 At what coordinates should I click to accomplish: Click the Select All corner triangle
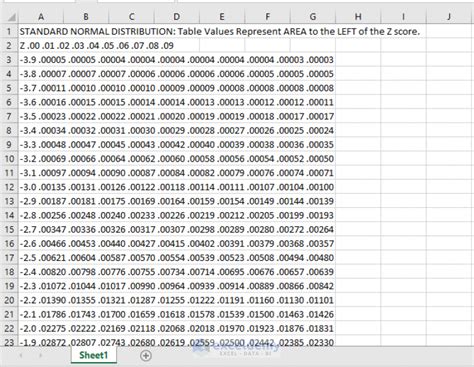point(11,17)
